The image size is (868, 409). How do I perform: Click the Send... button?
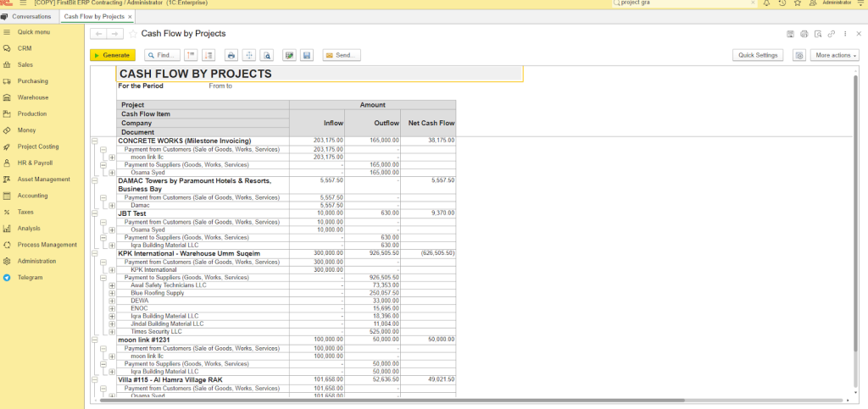pos(342,55)
